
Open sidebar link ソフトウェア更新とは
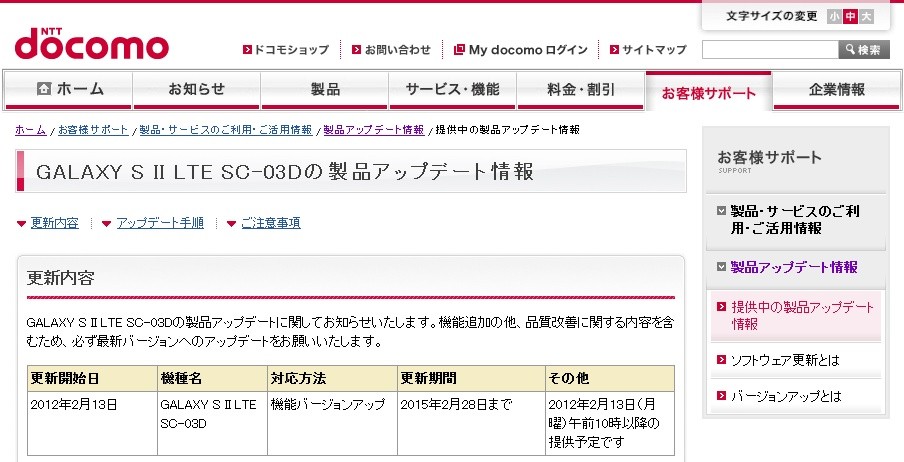(785, 360)
